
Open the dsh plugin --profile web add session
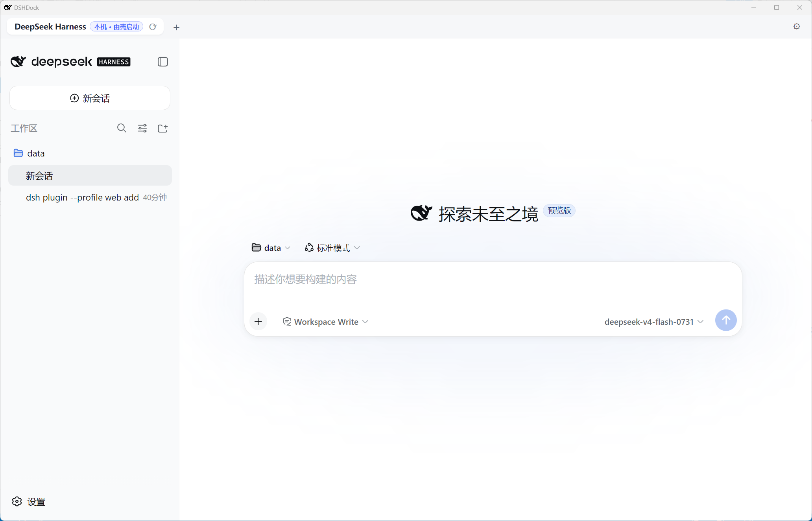pyautogui.click(x=90, y=197)
